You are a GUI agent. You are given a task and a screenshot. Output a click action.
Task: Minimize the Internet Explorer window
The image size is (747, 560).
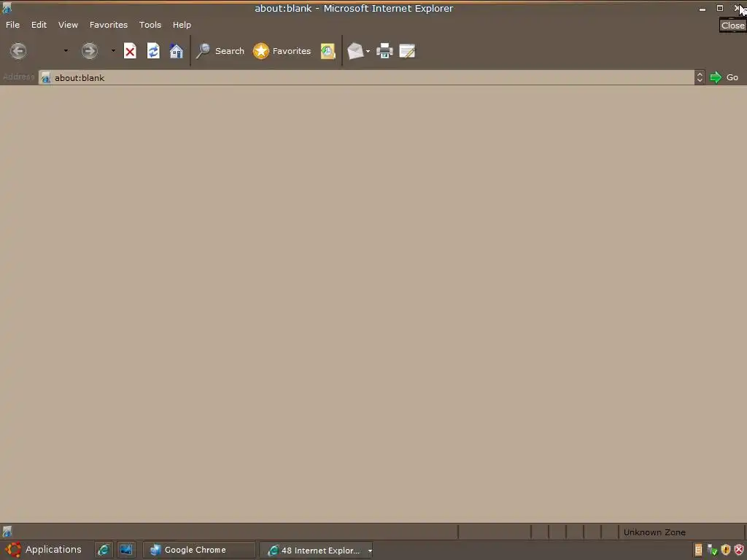(x=703, y=9)
